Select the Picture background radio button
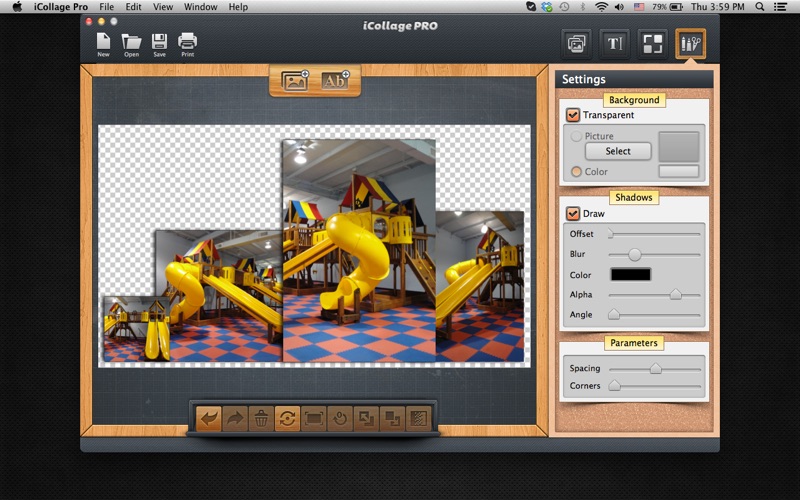Screen dimensions: 800x500 coord(576,136)
